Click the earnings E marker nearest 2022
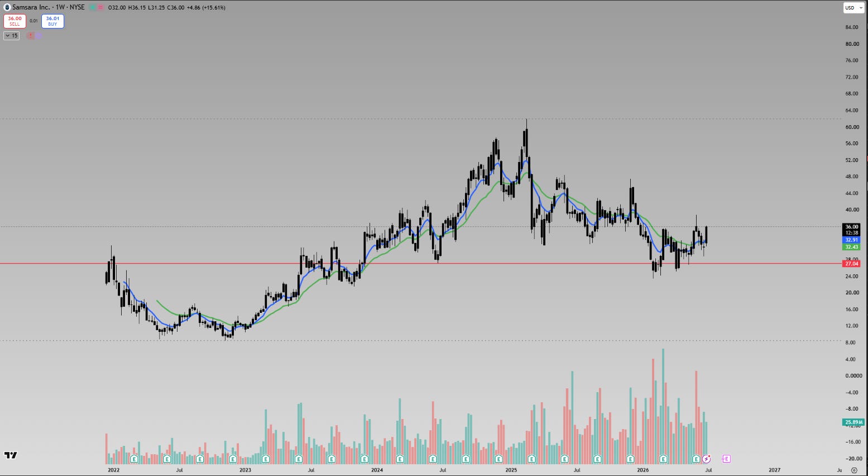868x476 pixels. click(134, 459)
